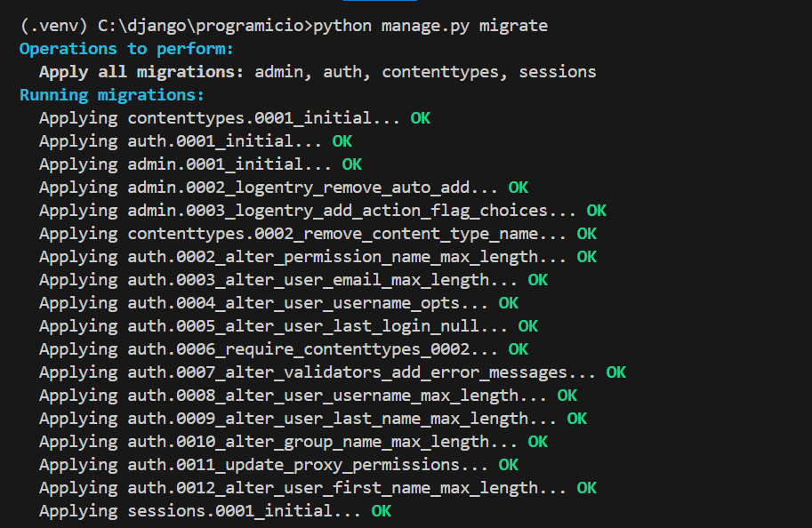The image size is (812, 528).
Task: Click 'auth.0008_alter_user_username_max_length' line
Action: coord(308,396)
